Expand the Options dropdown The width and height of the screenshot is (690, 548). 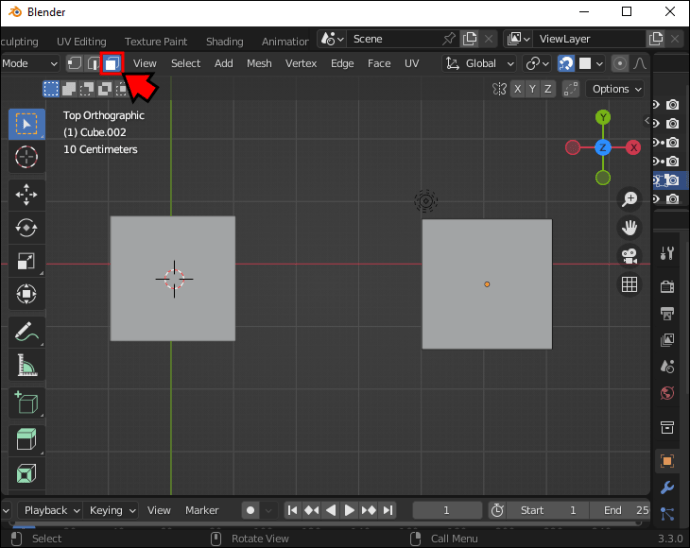tap(616, 89)
